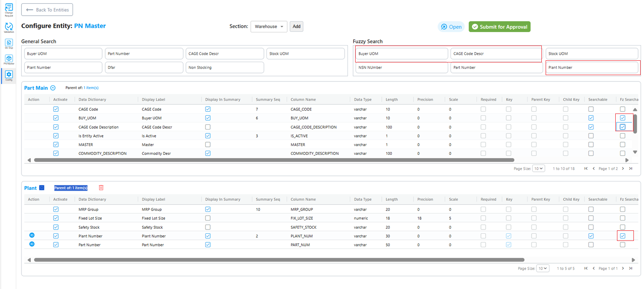The width and height of the screenshot is (644, 289).
Task: Collapse the Part Main section
Action: coord(53,88)
